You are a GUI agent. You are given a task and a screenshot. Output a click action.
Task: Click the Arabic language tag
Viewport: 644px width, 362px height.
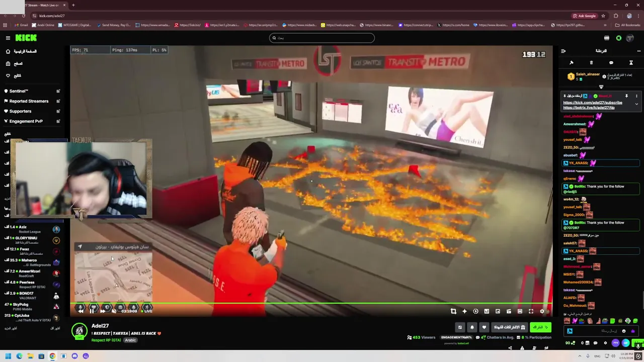click(130, 340)
